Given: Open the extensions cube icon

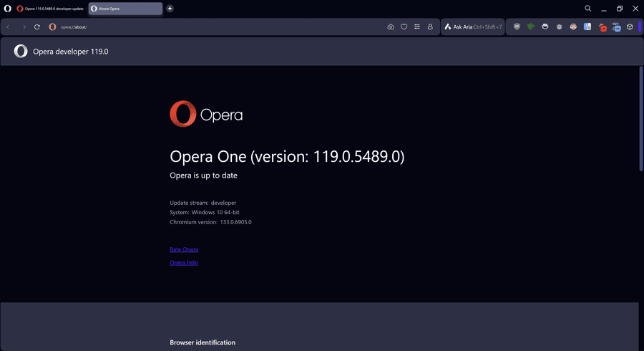Looking at the screenshot, I should (x=630, y=27).
